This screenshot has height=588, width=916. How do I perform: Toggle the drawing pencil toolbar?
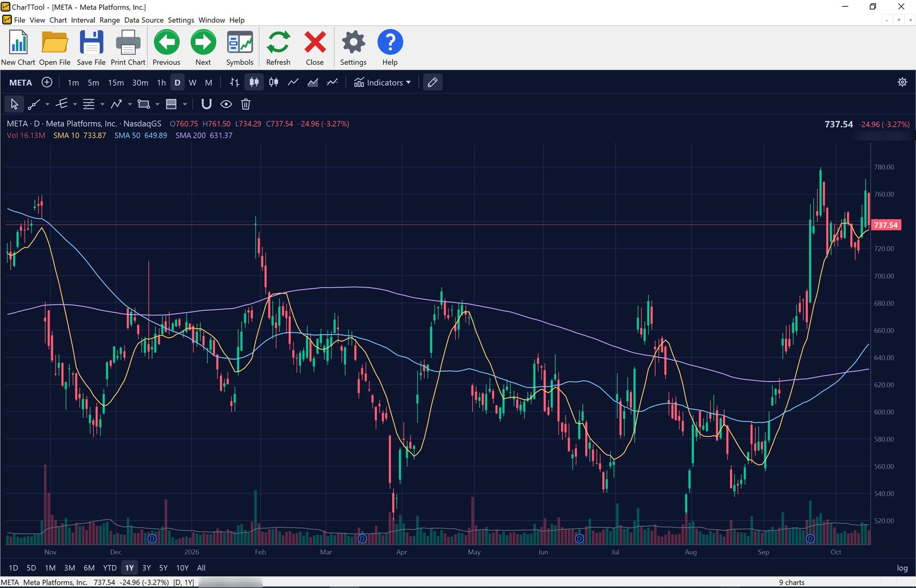[x=433, y=82]
